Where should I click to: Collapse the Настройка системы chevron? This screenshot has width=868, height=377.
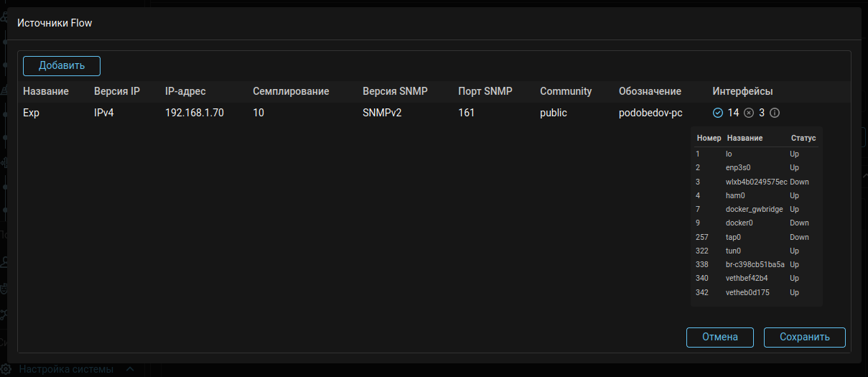click(x=130, y=369)
